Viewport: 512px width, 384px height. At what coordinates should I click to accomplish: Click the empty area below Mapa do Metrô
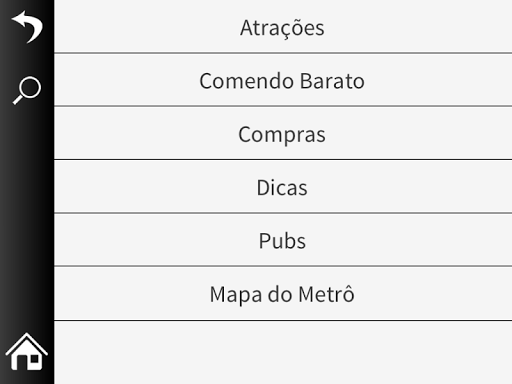point(283,352)
